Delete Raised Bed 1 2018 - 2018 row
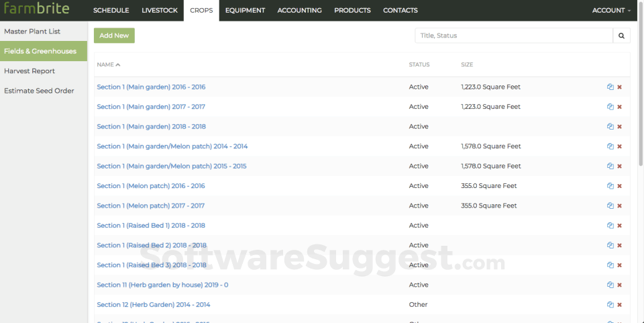 coord(619,225)
